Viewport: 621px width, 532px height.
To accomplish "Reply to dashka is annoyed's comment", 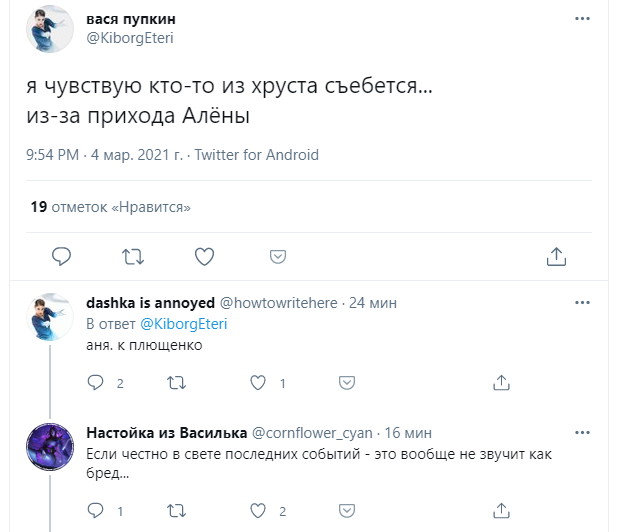I will (x=96, y=383).
